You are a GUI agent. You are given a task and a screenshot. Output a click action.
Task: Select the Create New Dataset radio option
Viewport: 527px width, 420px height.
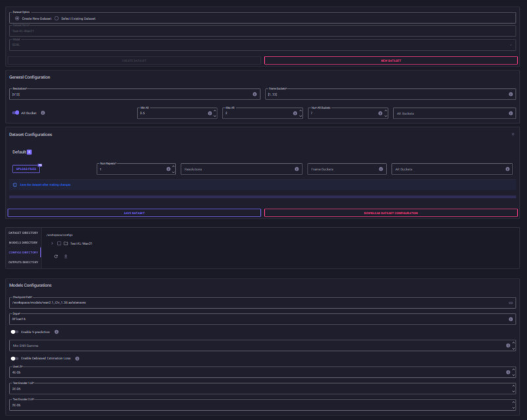16,18
